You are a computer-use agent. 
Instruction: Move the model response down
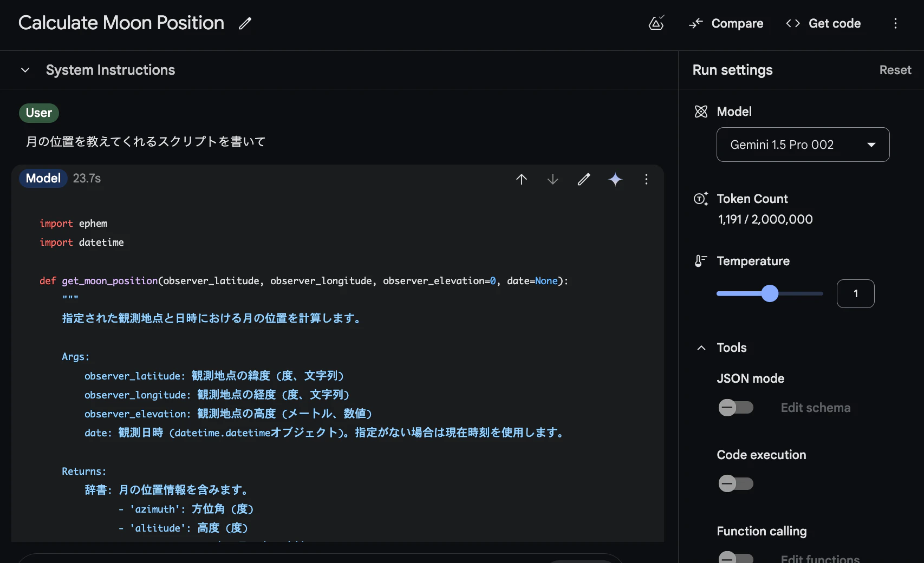point(552,179)
